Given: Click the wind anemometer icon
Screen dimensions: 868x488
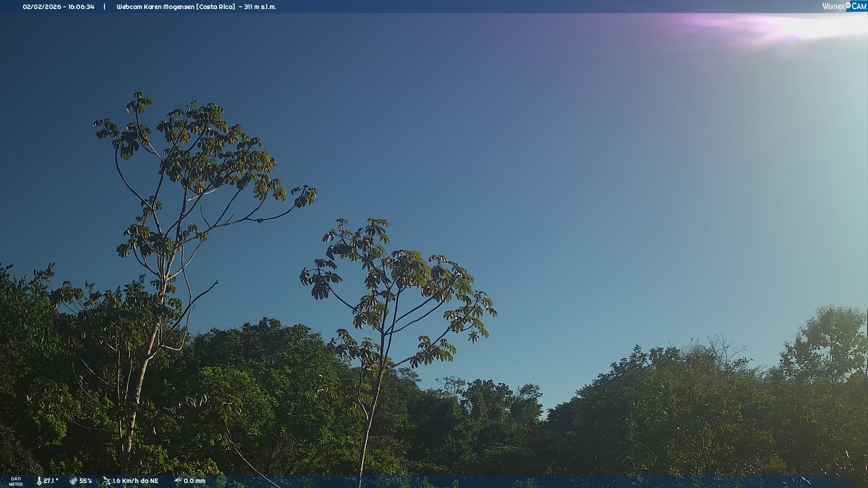Looking at the screenshot, I should (x=106, y=481).
